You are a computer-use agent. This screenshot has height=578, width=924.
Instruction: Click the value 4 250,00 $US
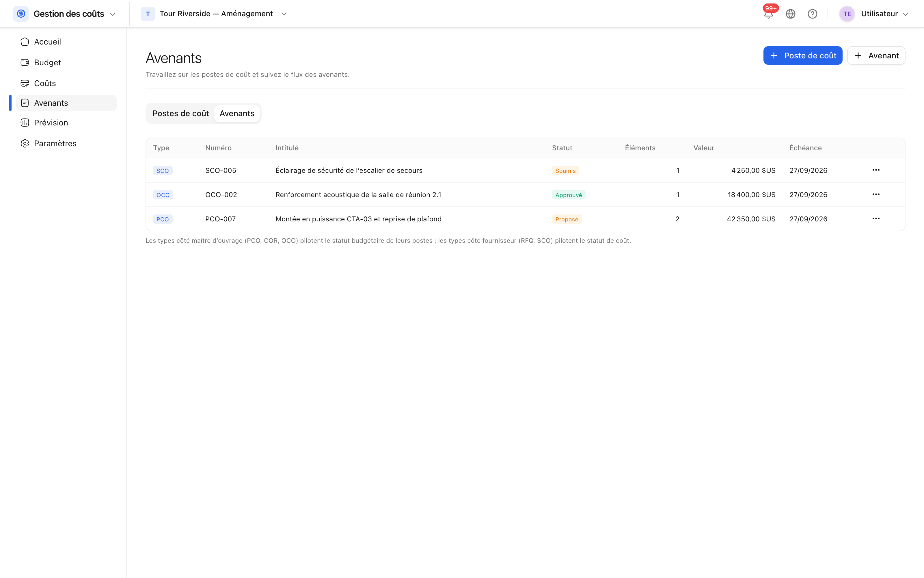(753, 171)
